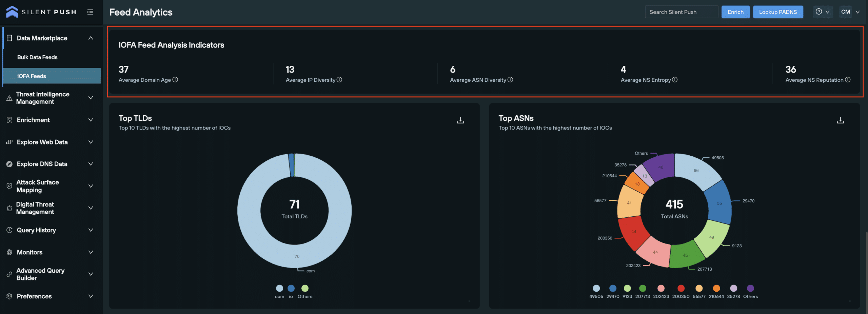
Task: Open the CM user account dropdown
Action: tap(850, 12)
